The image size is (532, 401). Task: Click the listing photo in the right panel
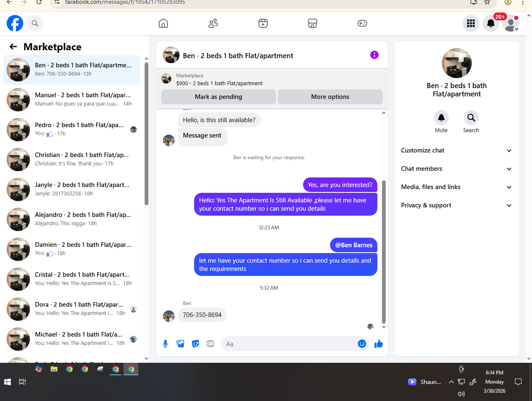(457, 63)
